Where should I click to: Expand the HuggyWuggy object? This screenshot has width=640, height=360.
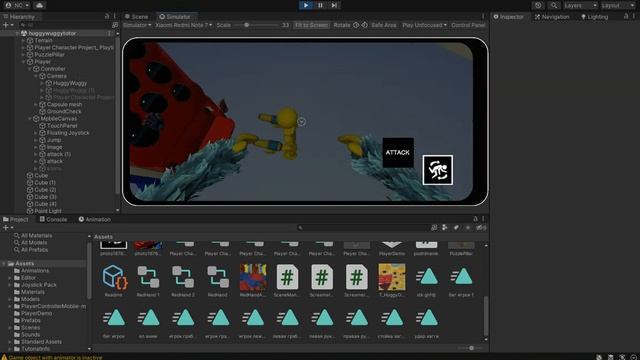42,83
